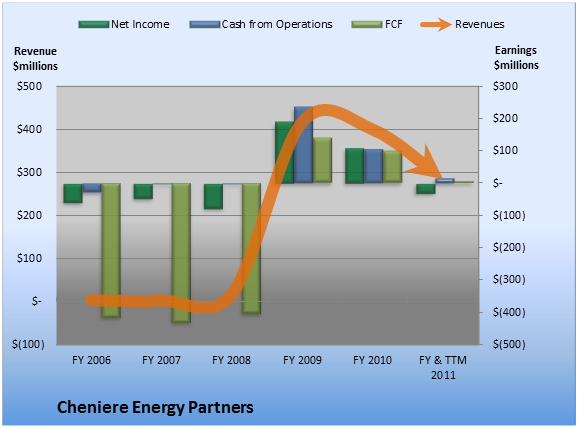Click the FY 2006 FCF bar
577x427 pixels.
111,250
